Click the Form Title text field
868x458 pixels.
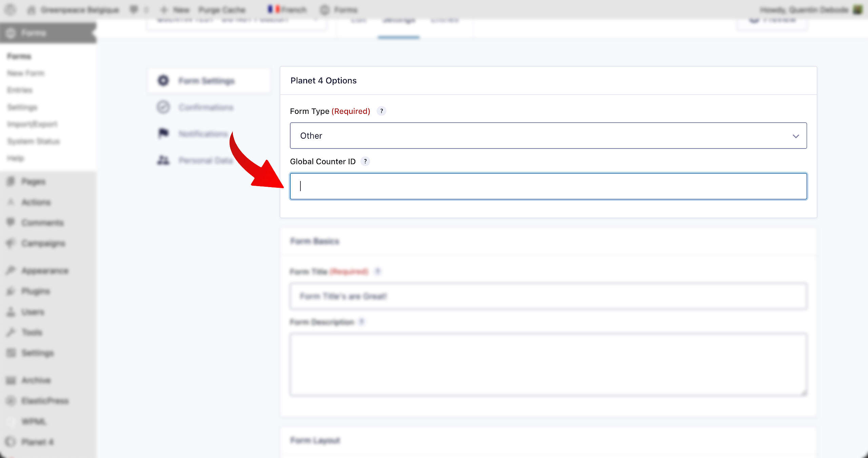[548, 296]
